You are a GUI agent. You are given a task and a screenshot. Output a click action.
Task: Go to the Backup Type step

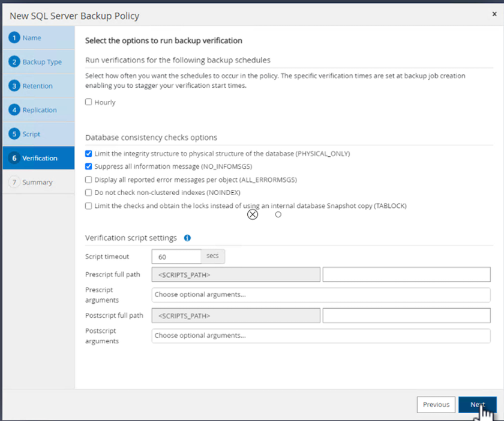point(41,62)
